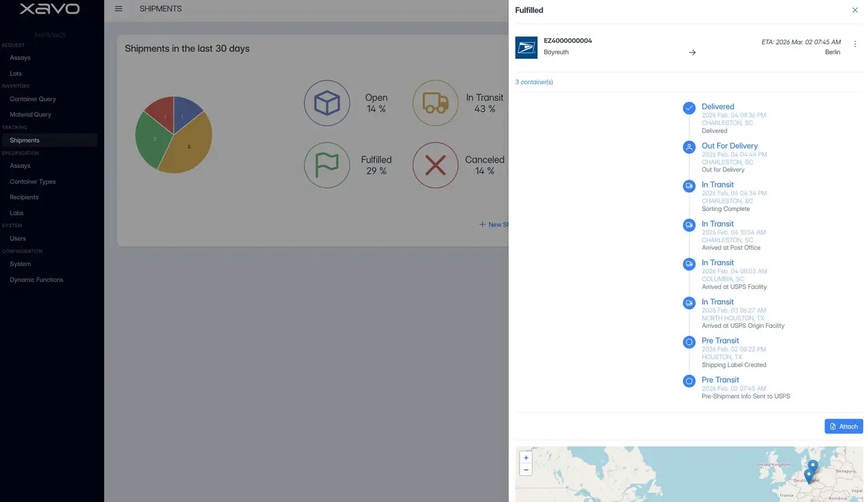The height and width of the screenshot is (502, 868).
Task: Click the Delivered checkmark status icon
Action: (689, 108)
